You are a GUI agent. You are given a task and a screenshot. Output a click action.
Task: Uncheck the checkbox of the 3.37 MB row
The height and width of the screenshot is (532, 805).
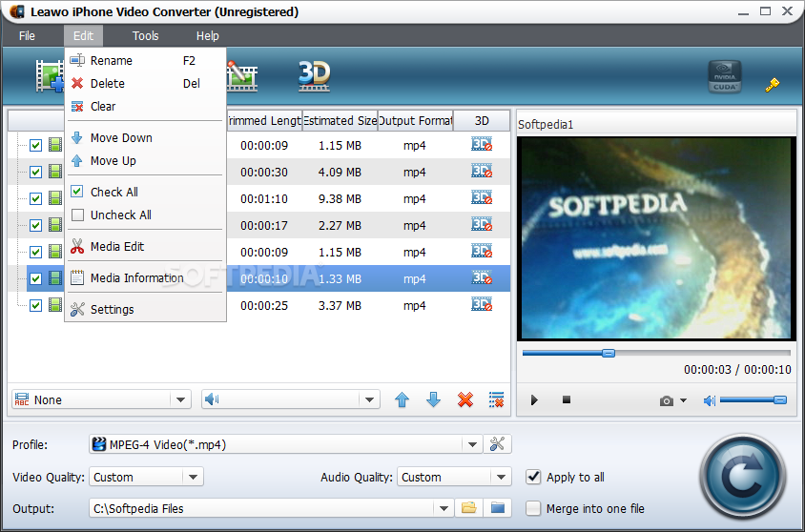coord(35,306)
